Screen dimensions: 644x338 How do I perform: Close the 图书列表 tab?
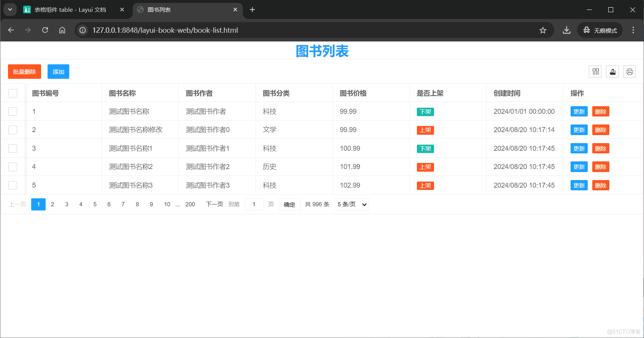[x=235, y=10]
